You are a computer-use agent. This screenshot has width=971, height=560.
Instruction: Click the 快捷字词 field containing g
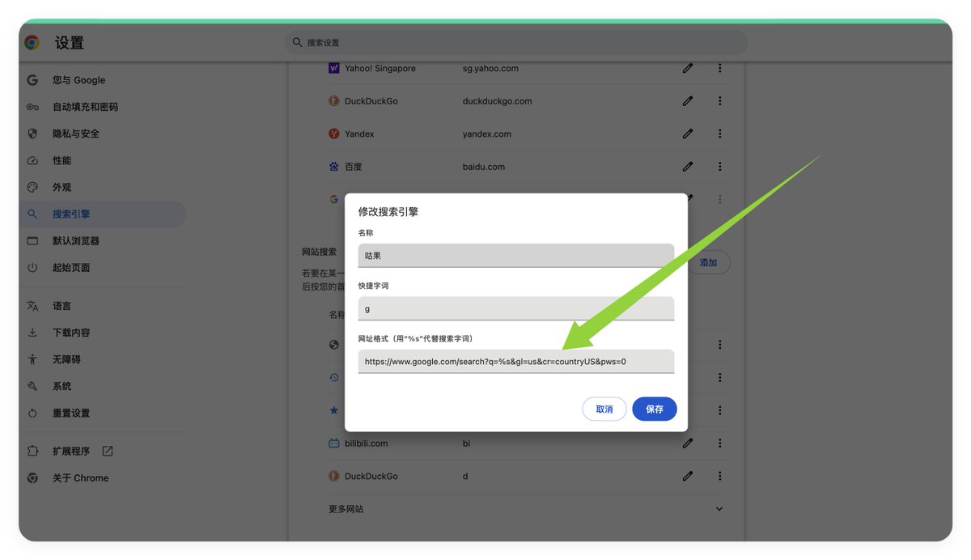(516, 308)
